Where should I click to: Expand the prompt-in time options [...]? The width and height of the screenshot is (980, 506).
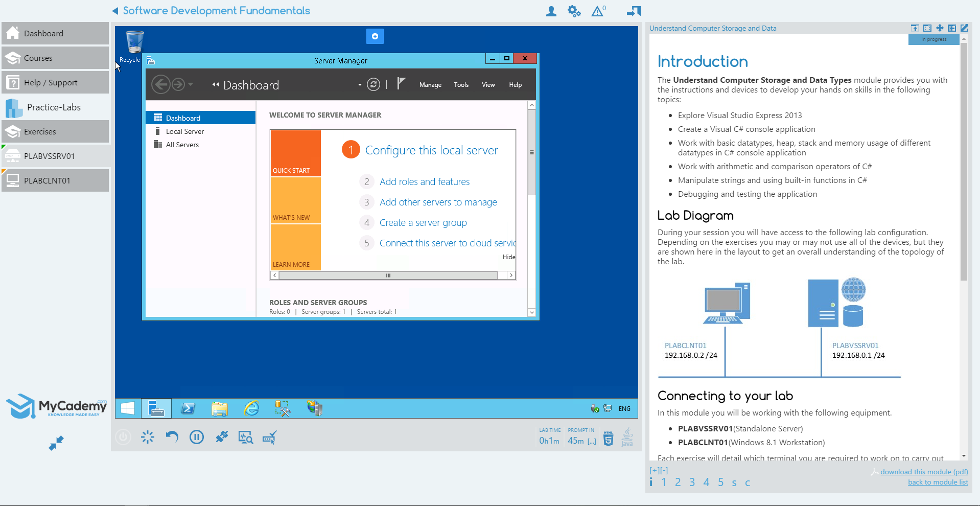592,441
